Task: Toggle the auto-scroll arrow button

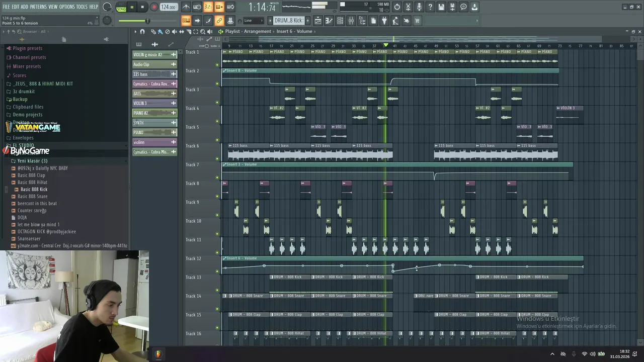Action: (197, 21)
